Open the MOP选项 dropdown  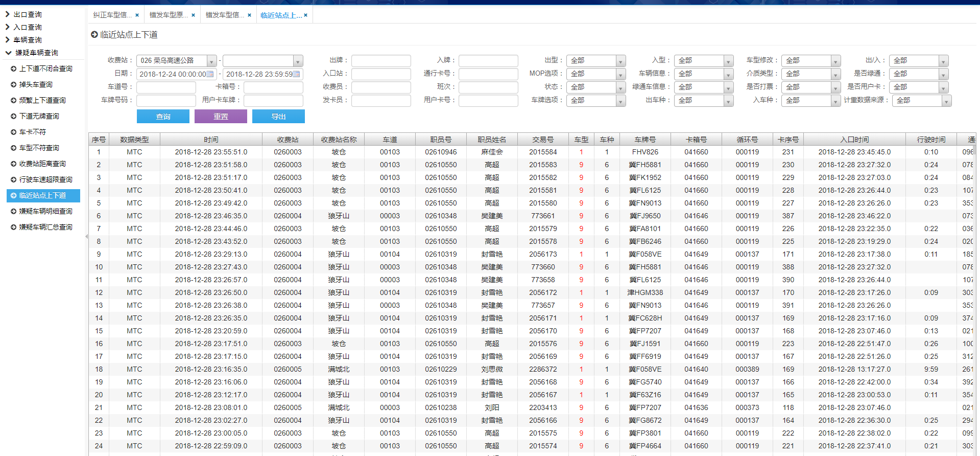(x=620, y=74)
